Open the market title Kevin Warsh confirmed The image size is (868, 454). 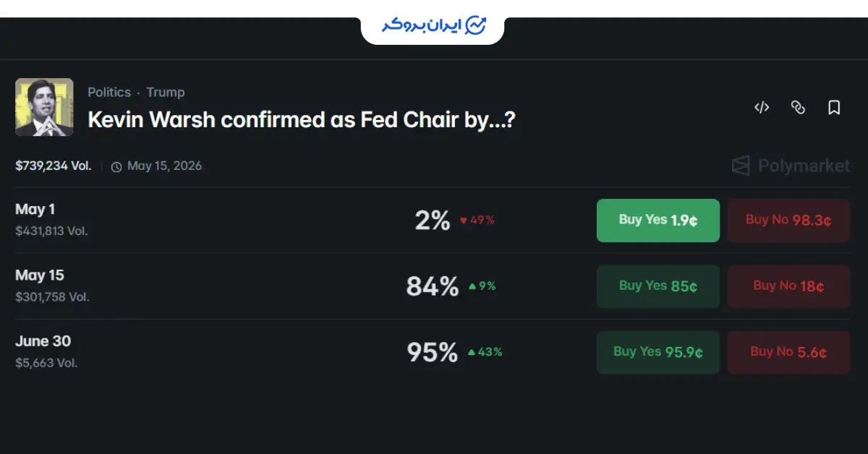click(301, 120)
